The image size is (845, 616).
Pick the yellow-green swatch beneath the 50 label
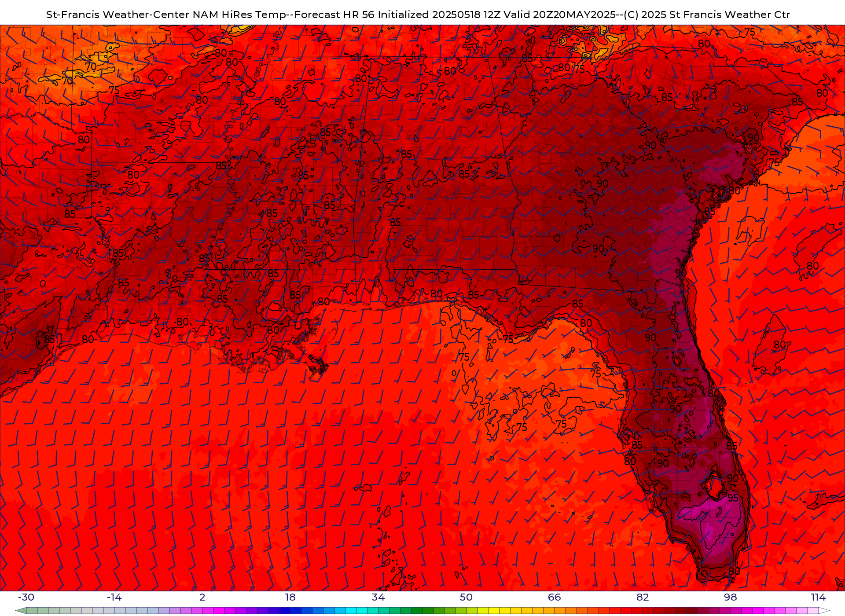tap(472, 611)
